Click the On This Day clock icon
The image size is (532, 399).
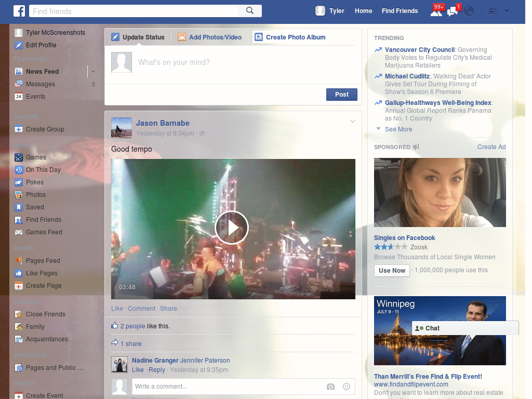pos(19,170)
